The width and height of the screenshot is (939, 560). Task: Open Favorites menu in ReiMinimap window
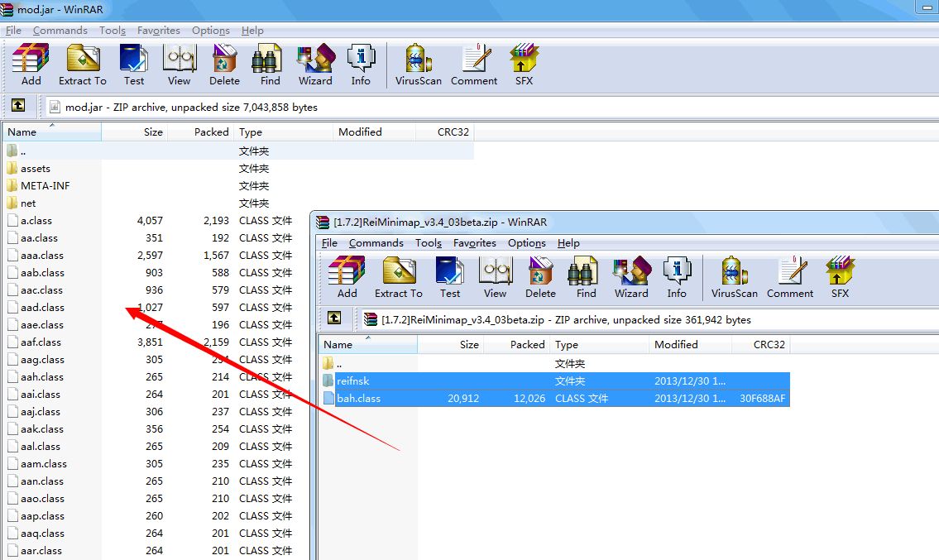tap(475, 243)
